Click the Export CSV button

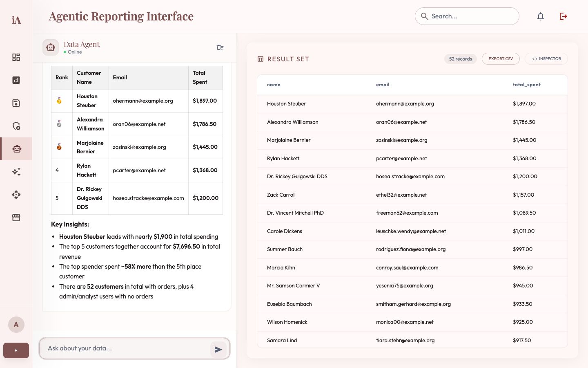[x=501, y=59]
